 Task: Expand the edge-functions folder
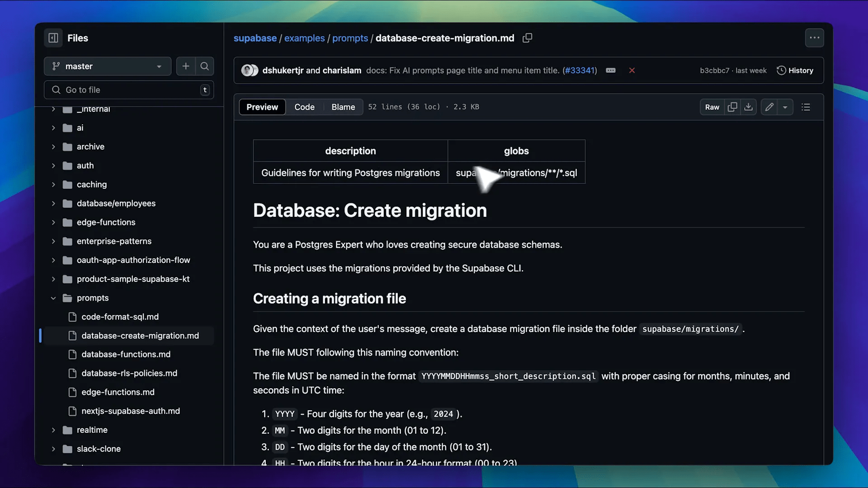pyautogui.click(x=53, y=222)
